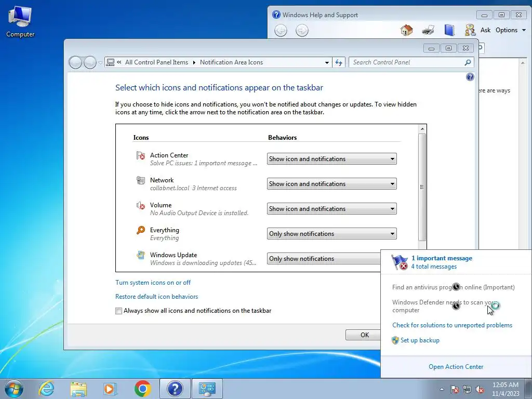Click the taskbar clock showing 12:05 AM
Screen dimensions: 532x399
(506, 389)
